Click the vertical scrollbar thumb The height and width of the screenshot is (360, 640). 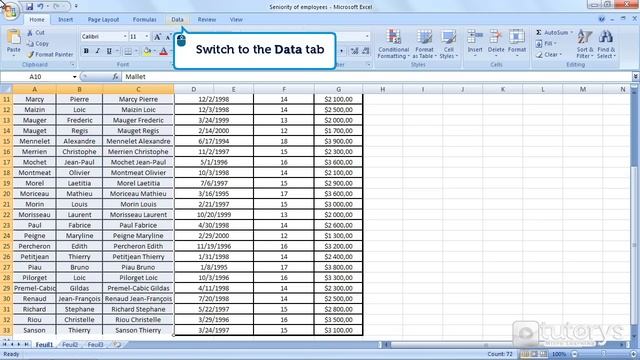634,245
